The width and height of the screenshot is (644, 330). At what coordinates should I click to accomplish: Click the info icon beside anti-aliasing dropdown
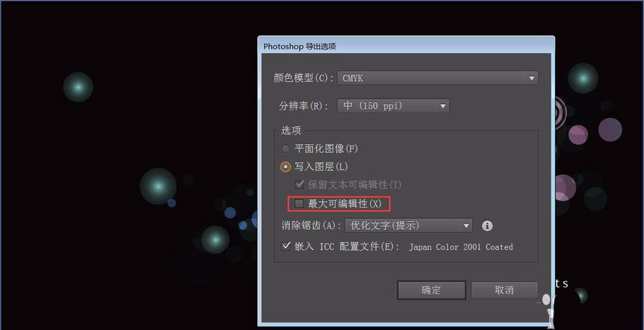point(487,225)
